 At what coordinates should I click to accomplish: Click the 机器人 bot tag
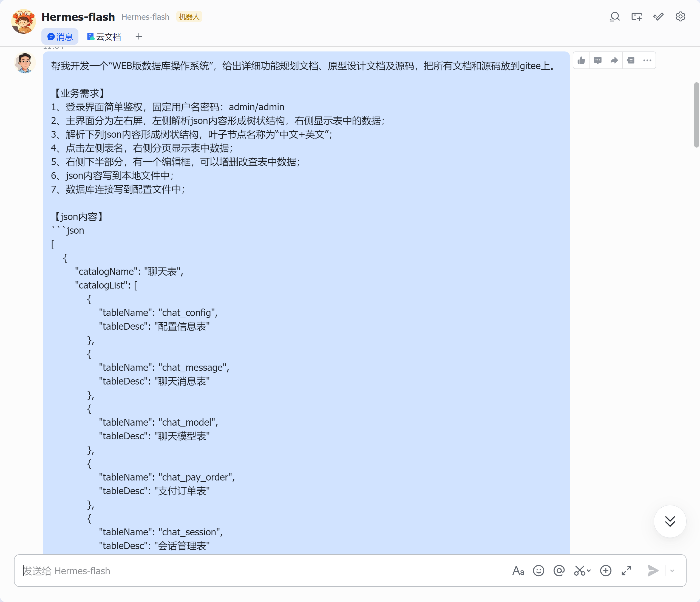tap(189, 17)
